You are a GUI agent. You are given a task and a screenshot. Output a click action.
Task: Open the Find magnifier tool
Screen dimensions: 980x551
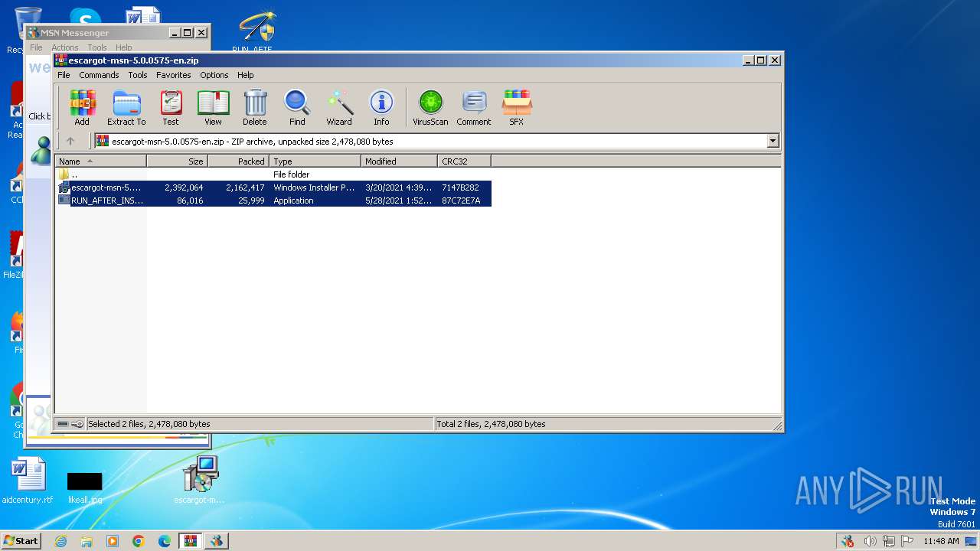coord(297,107)
